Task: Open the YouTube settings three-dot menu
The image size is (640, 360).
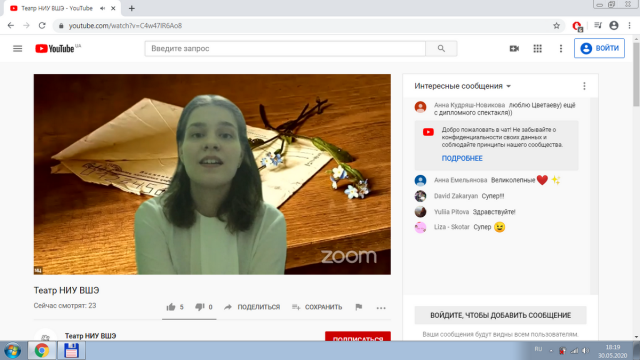Action: [561, 49]
